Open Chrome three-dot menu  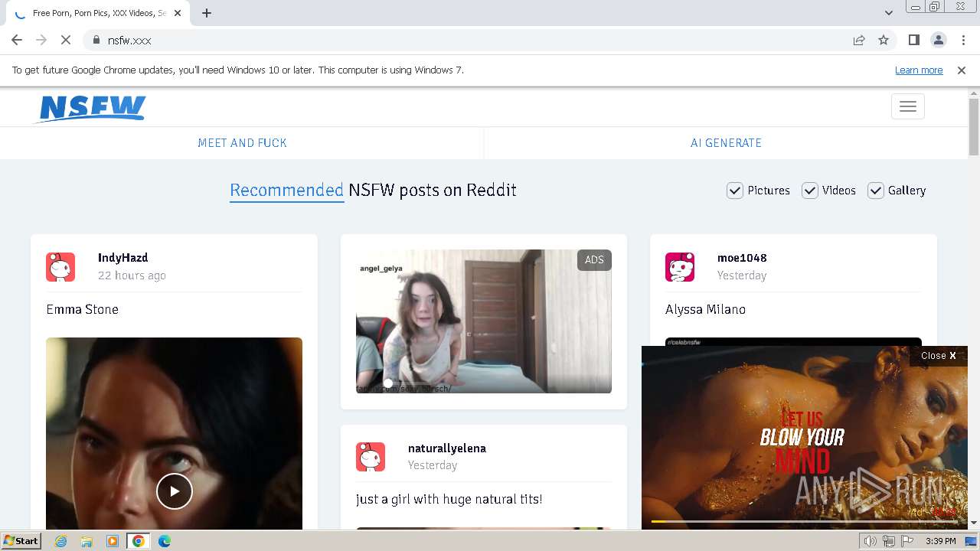coord(963,40)
